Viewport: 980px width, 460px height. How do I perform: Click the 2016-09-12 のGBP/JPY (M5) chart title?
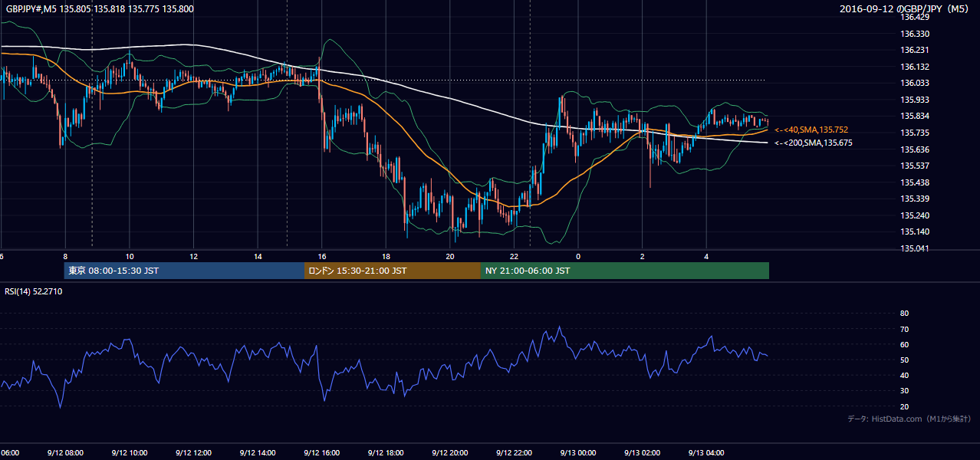pyautogui.click(x=906, y=9)
